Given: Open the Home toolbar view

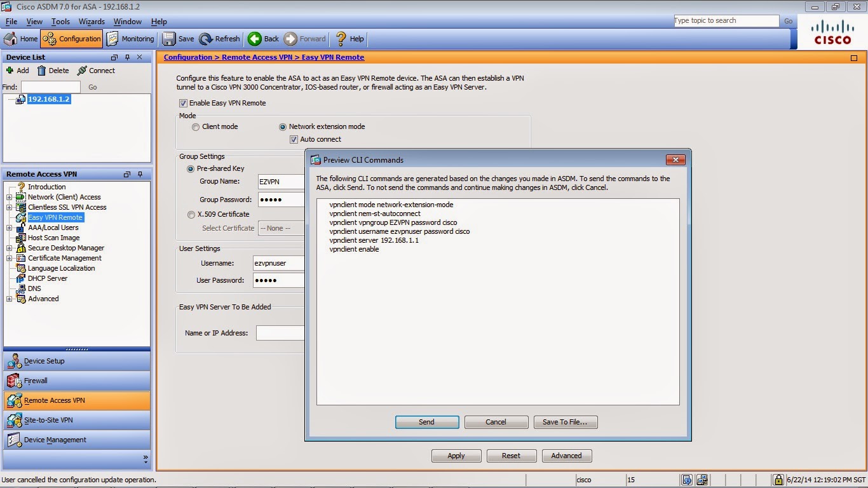Looking at the screenshot, I should [x=21, y=39].
